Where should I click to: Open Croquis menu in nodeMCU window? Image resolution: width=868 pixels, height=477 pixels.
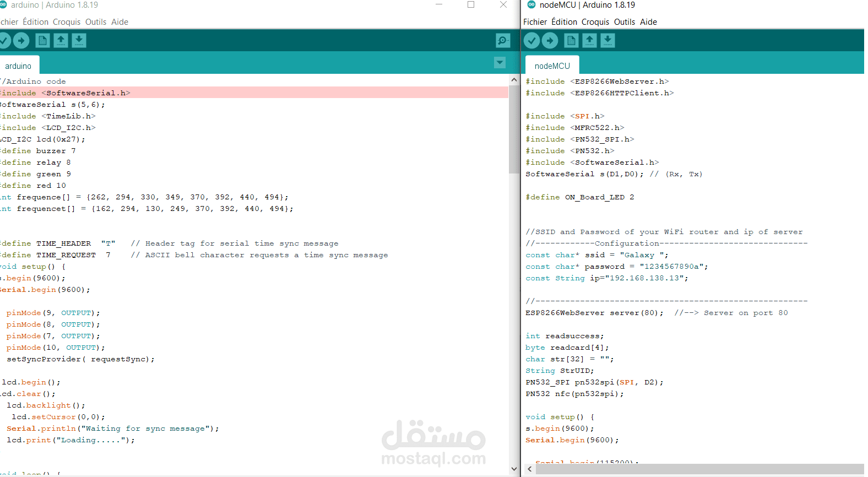click(595, 22)
